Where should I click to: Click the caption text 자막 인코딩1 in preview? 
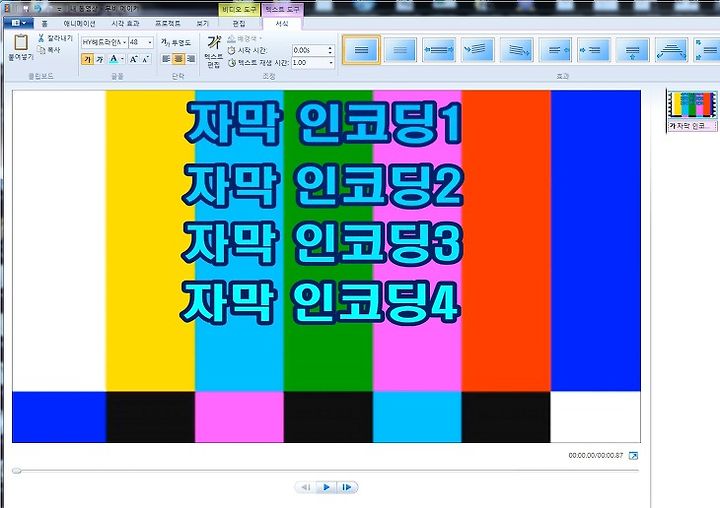(x=323, y=123)
